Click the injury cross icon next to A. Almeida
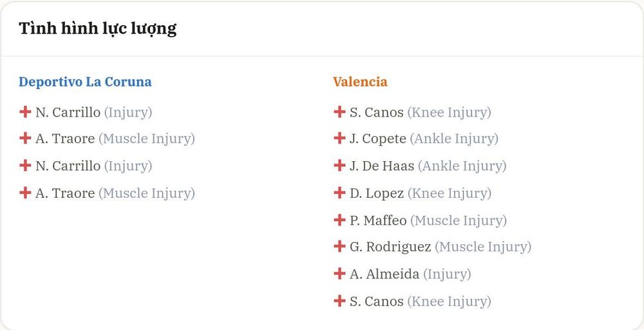644x330 pixels. (x=339, y=273)
